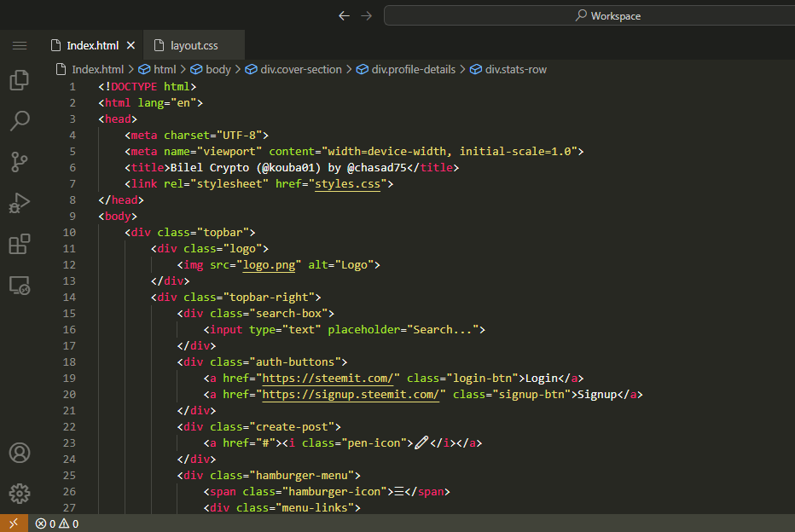The image size is (795, 532).
Task: Click line number 27 in the gutter
Action: (69, 507)
